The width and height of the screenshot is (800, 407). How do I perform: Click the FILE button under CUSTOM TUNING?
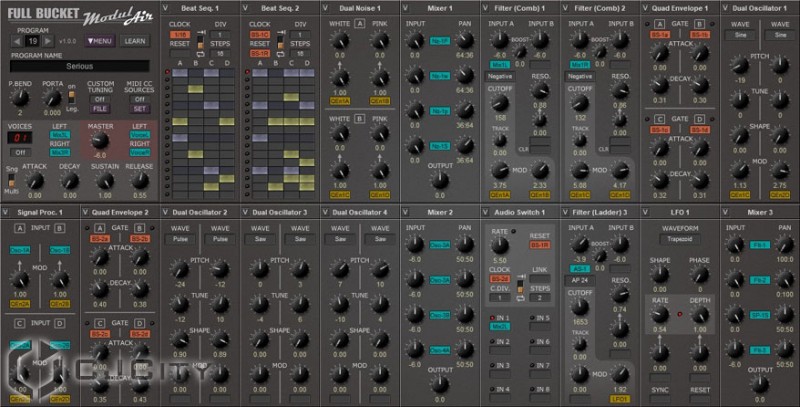100,109
